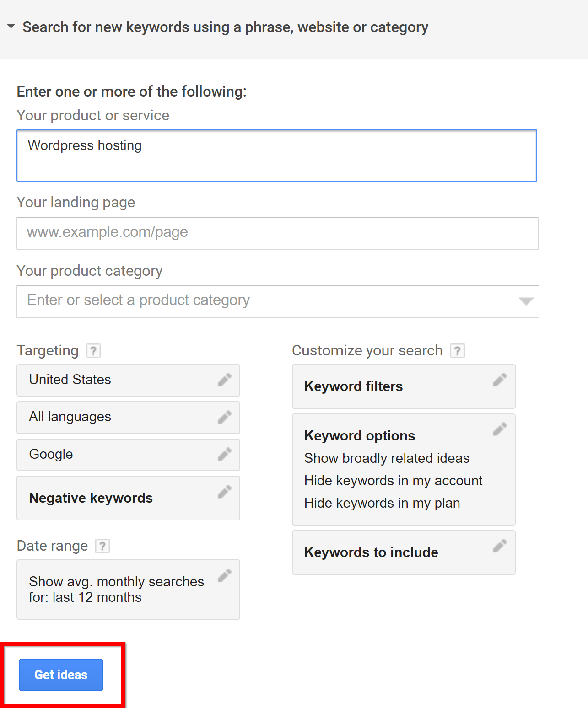Edit the Google network pencil icon

tap(224, 454)
